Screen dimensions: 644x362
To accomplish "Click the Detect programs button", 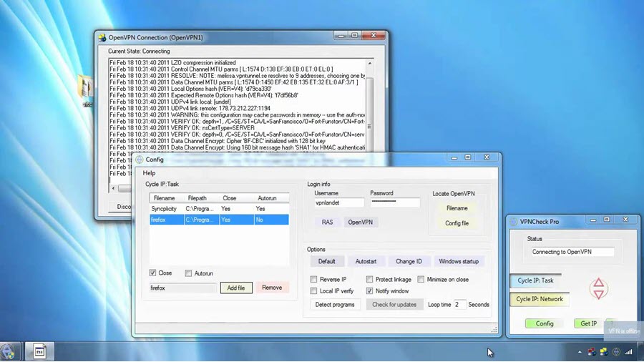I will pyautogui.click(x=335, y=305).
